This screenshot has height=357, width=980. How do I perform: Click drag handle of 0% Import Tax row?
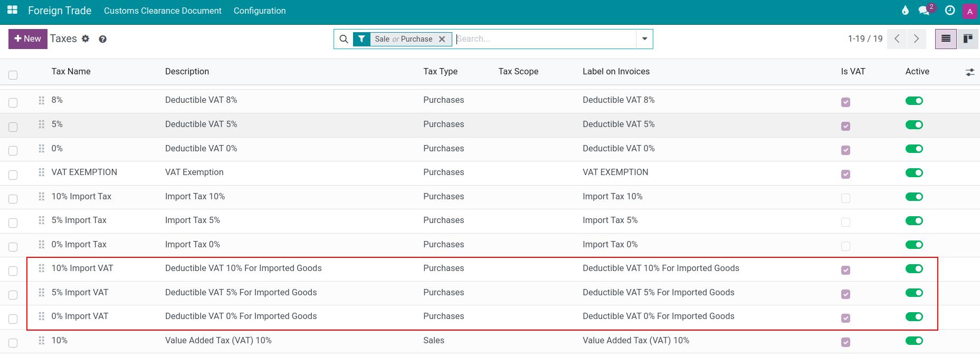(42, 245)
